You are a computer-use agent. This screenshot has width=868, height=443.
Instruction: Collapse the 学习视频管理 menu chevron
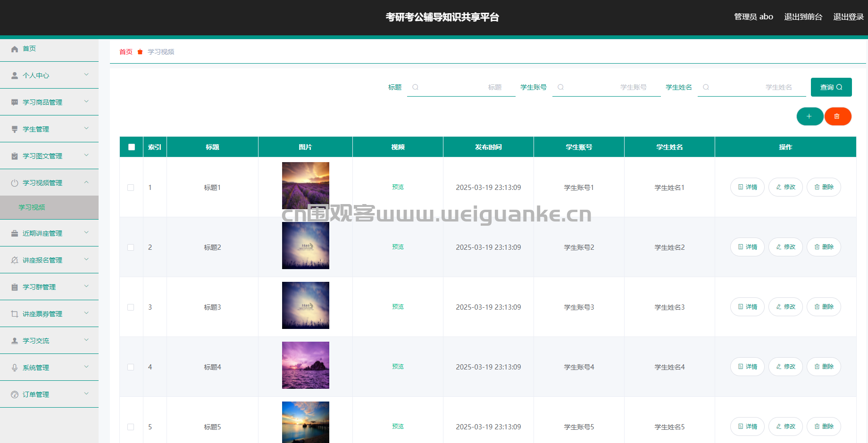[x=86, y=182]
